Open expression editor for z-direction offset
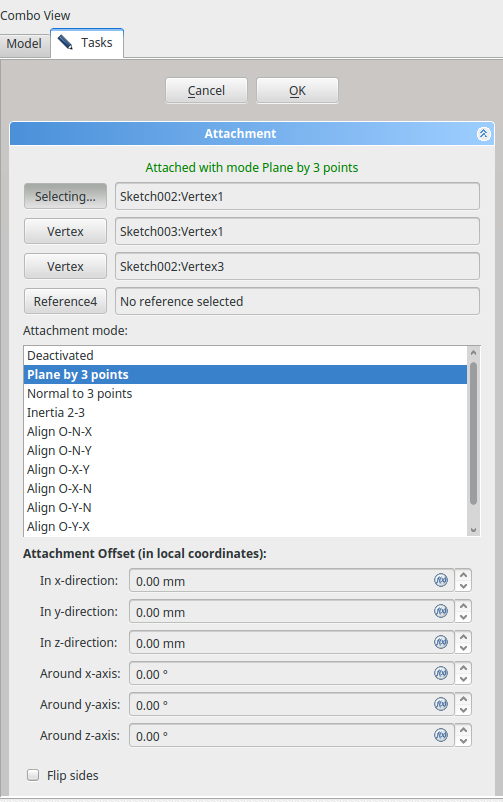Image resolution: width=503 pixels, height=802 pixels. (x=441, y=642)
